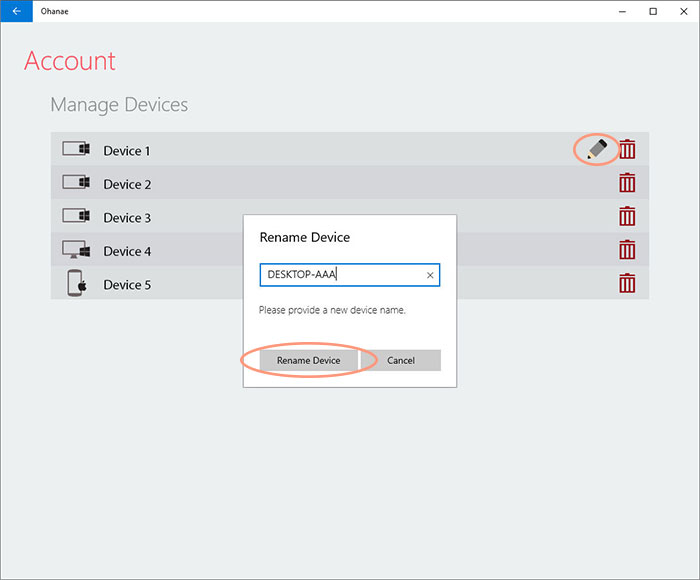
Task: Go back using the blue arrow button
Action: (x=17, y=11)
